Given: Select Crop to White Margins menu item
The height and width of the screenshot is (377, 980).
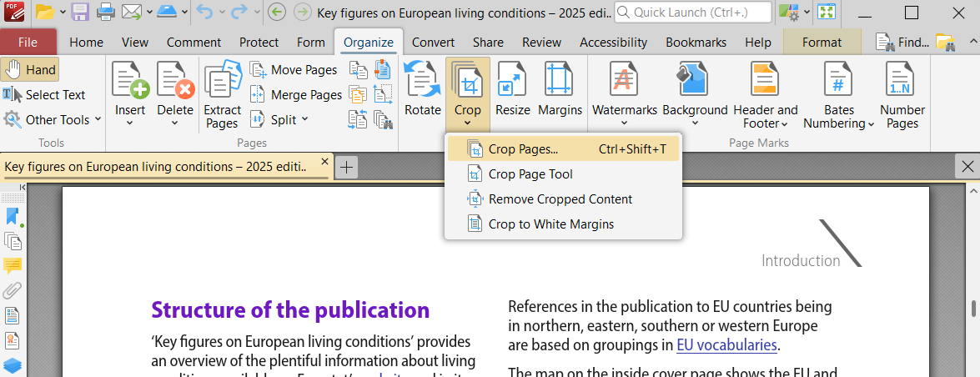Looking at the screenshot, I should point(550,224).
